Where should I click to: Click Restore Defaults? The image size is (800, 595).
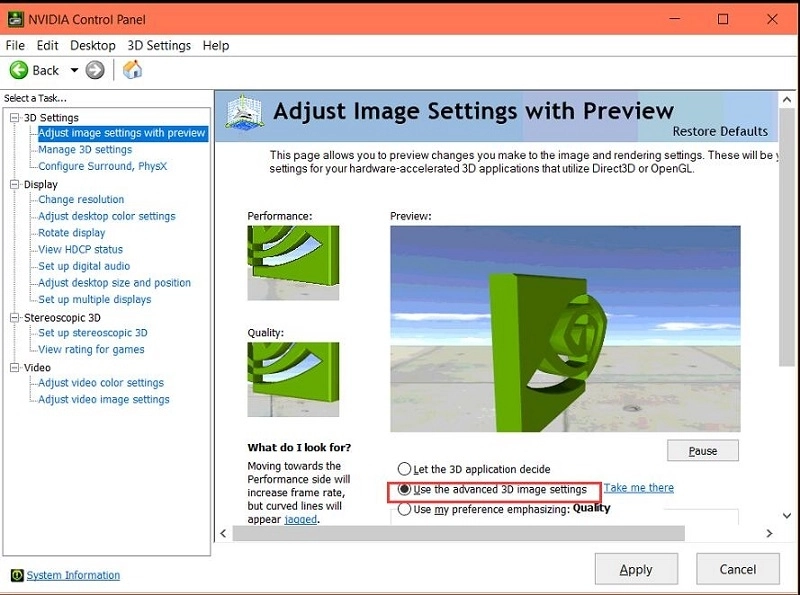718,131
